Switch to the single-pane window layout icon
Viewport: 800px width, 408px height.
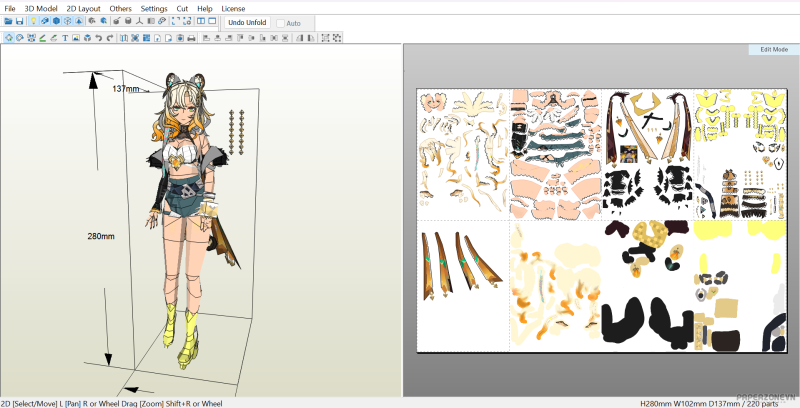point(212,21)
